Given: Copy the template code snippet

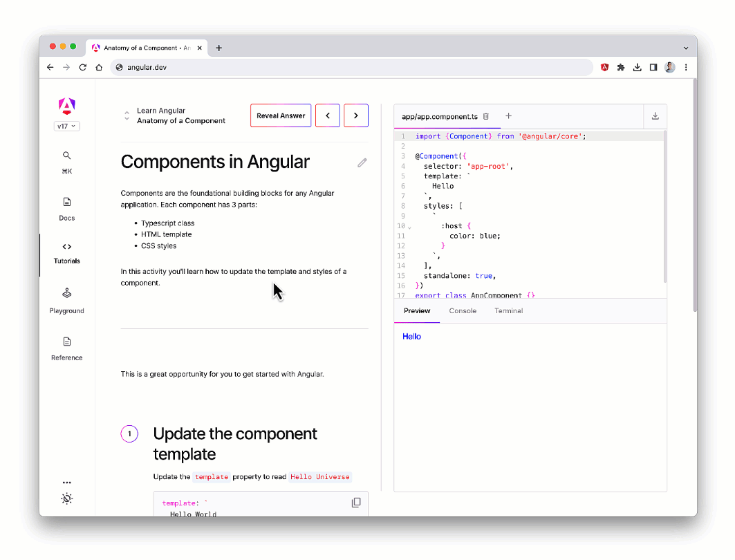Looking at the screenshot, I should 356,502.
